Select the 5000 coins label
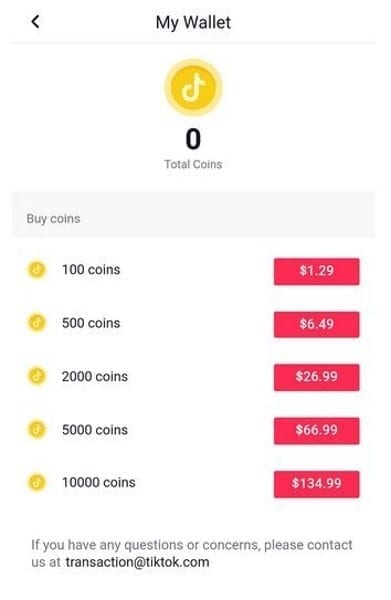Image resolution: width=391 pixels, height=600 pixels. point(95,430)
